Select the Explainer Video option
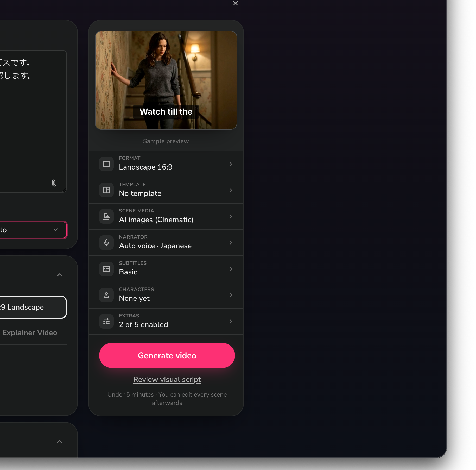Viewport: 476px width, 470px height. (30, 333)
